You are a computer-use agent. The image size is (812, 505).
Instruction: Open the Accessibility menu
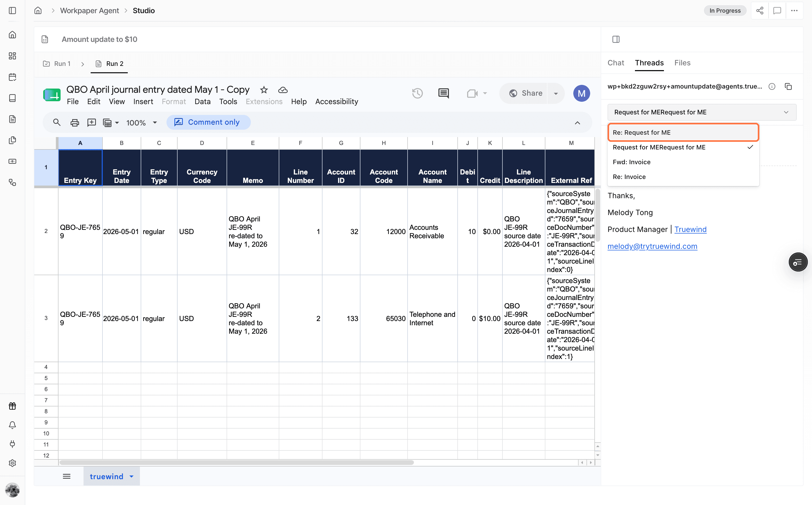[336, 101]
